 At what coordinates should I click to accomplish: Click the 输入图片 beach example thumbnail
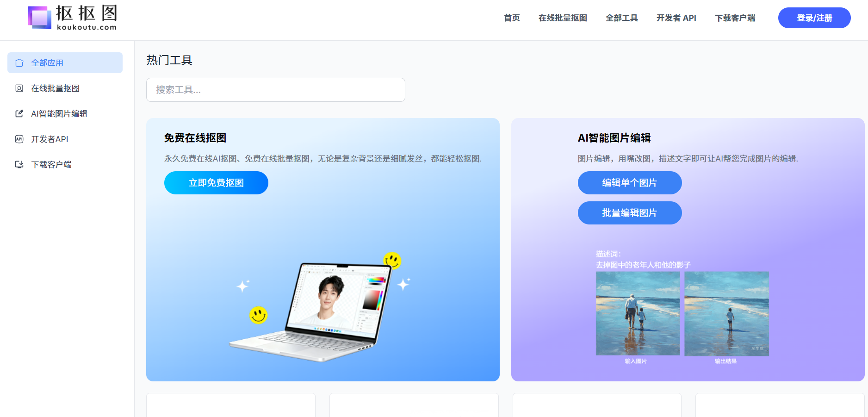click(638, 313)
